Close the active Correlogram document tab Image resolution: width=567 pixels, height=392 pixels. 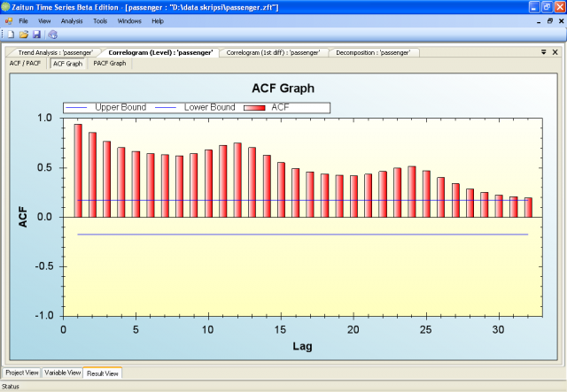pyautogui.click(x=555, y=52)
